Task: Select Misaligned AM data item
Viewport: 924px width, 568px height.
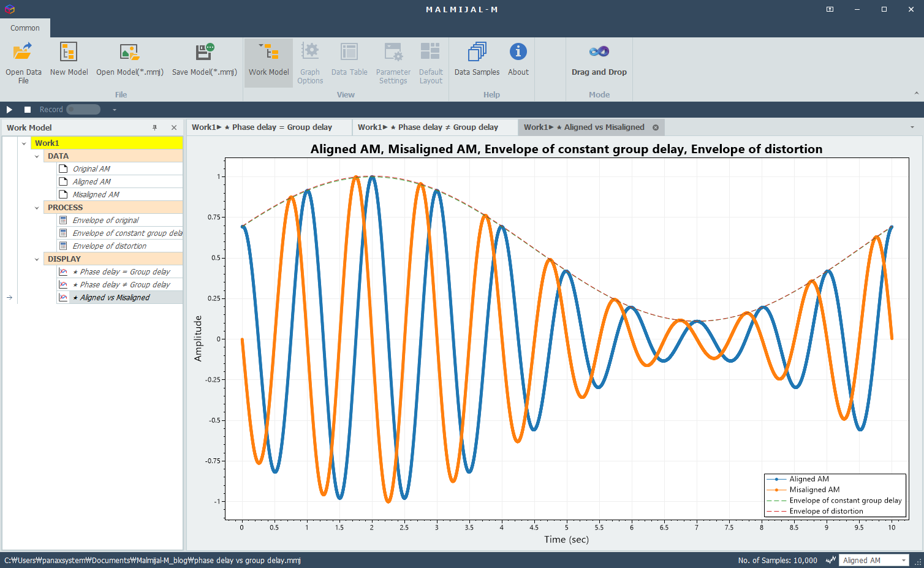Action: [x=96, y=195]
